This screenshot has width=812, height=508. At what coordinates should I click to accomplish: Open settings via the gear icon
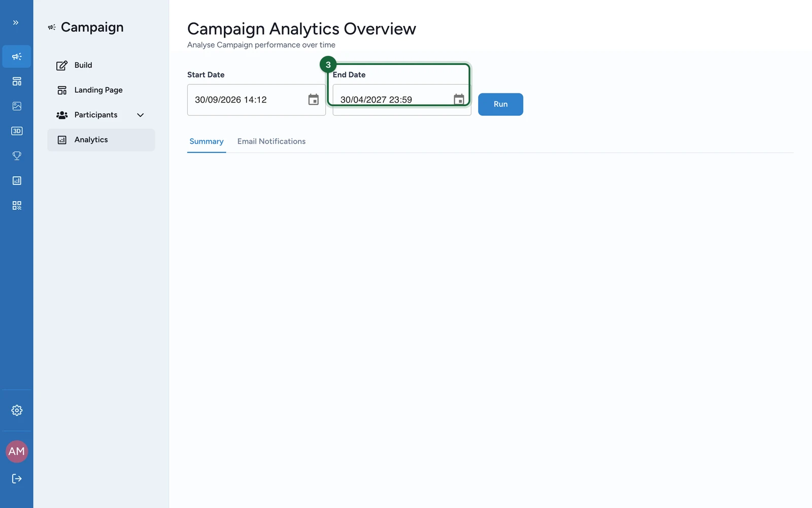tap(17, 410)
